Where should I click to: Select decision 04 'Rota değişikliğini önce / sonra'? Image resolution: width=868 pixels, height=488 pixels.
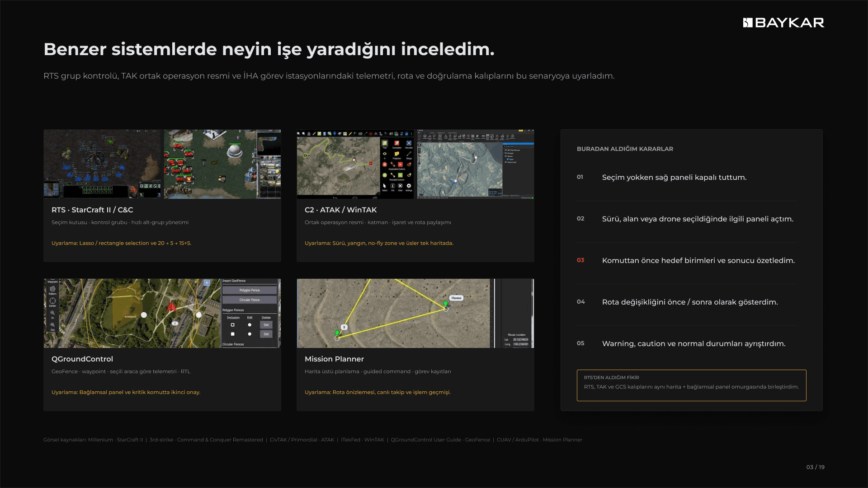(x=690, y=302)
